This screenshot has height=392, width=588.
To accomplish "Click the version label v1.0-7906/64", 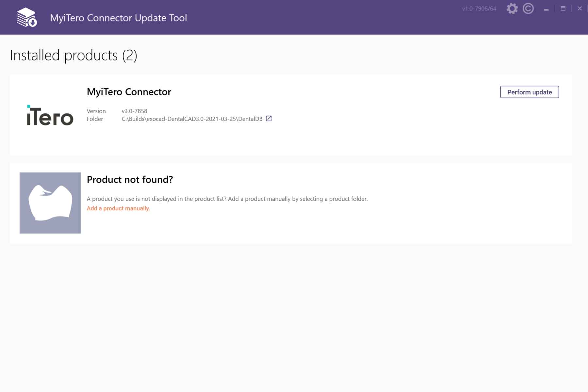I will click(479, 9).
